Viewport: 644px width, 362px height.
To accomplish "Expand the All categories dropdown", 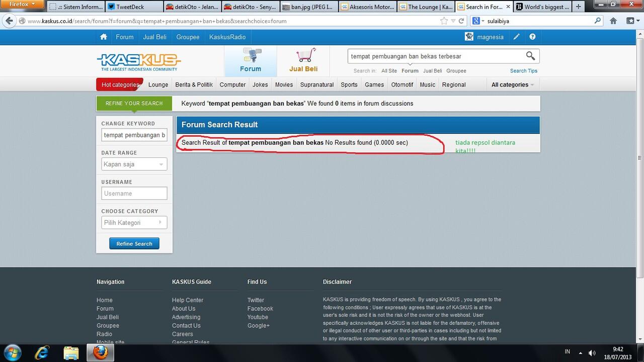I will [x=513, y=84].
